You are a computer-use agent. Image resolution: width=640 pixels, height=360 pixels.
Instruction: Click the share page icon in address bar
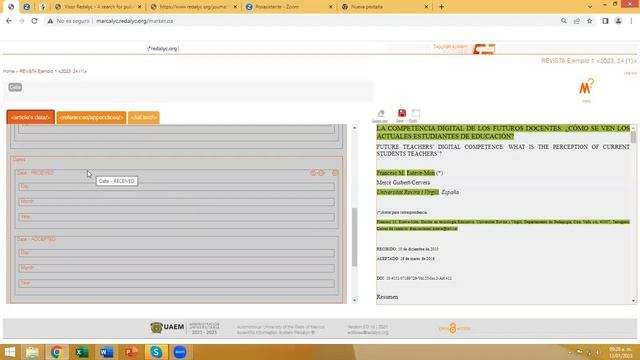coord(577,21)
